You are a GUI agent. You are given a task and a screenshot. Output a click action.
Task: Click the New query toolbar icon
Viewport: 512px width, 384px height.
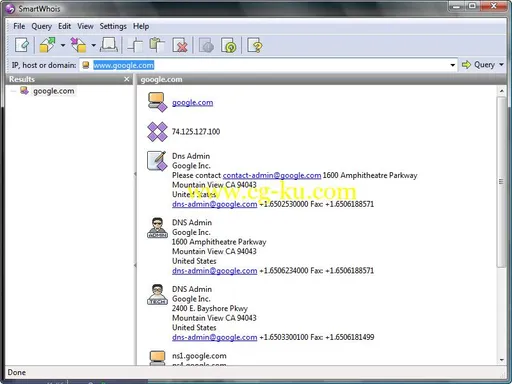tap(22, 45)
